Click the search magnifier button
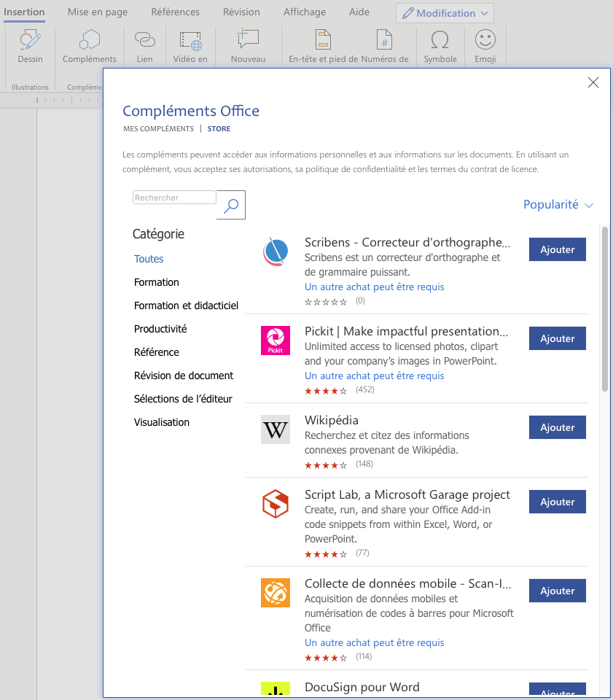This screenshot has width=613, height=700. click(x=231, y=205)
